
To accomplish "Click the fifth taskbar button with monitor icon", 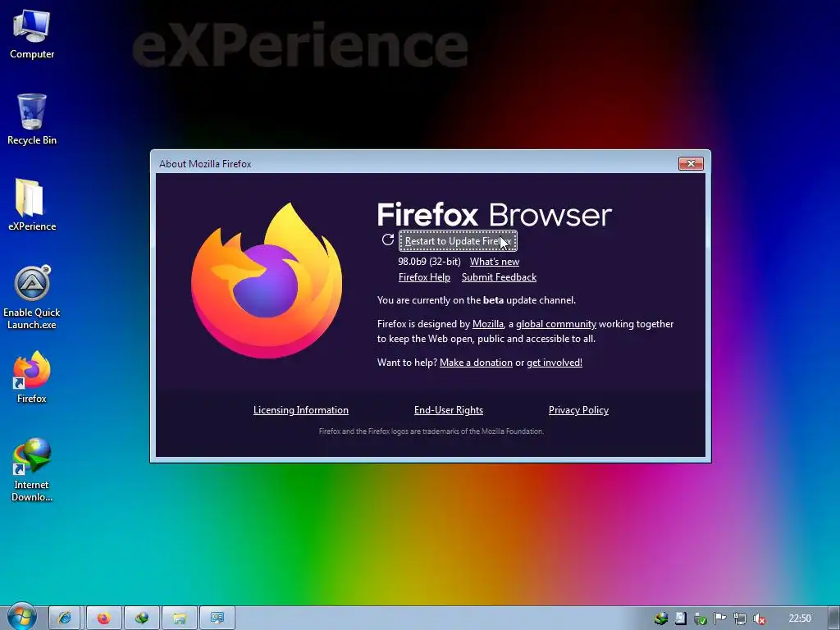I will click(x=217, y=619).
